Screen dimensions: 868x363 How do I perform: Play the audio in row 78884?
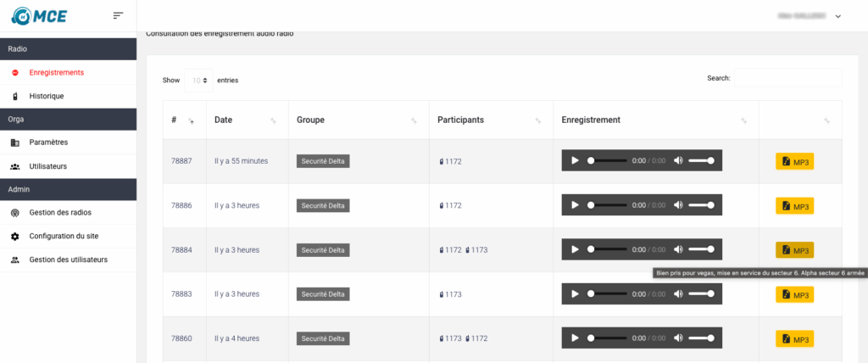coord(576,249)
